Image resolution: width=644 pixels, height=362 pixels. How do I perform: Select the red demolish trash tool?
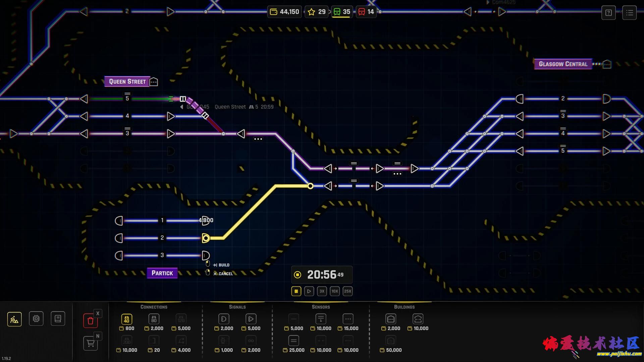pyautogui.click(x=90, y=321)
